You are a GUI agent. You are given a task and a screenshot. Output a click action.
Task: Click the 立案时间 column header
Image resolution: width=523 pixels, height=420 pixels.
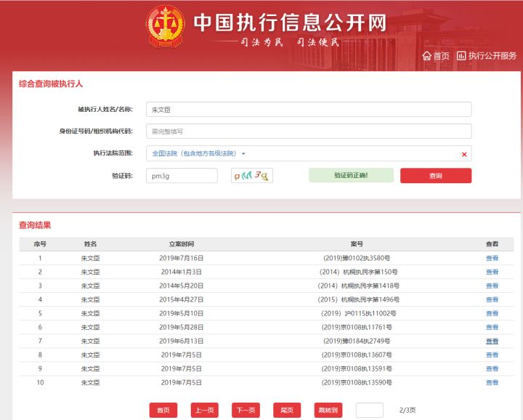(x=182, y=244)
